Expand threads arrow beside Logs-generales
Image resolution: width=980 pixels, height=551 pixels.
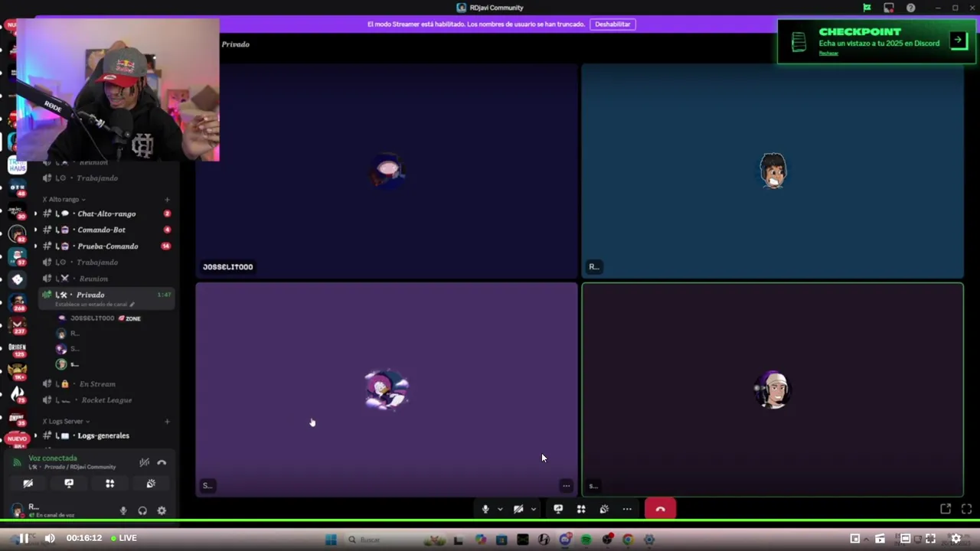click(x=35, y=435)
